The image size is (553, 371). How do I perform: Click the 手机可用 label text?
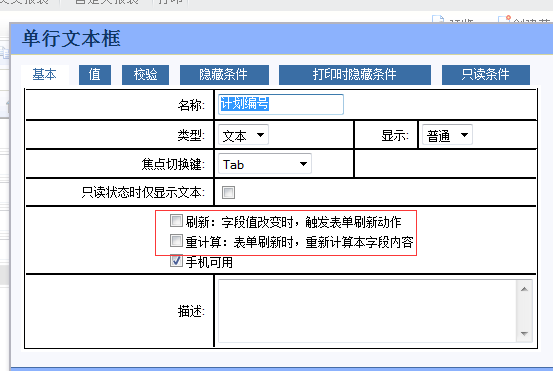click(209, 262)
